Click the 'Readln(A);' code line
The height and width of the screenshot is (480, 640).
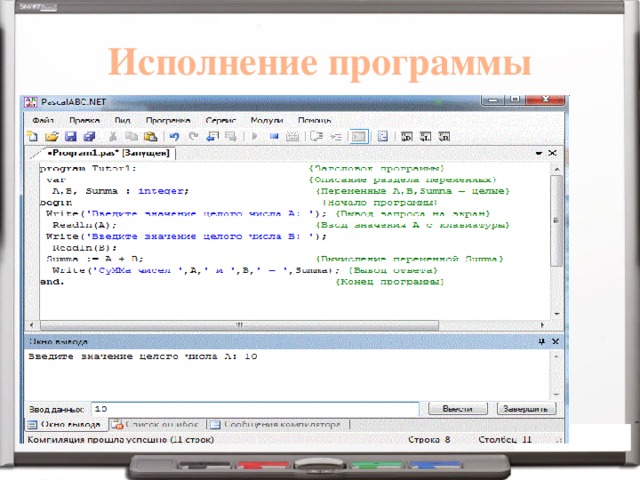[84, 225]
